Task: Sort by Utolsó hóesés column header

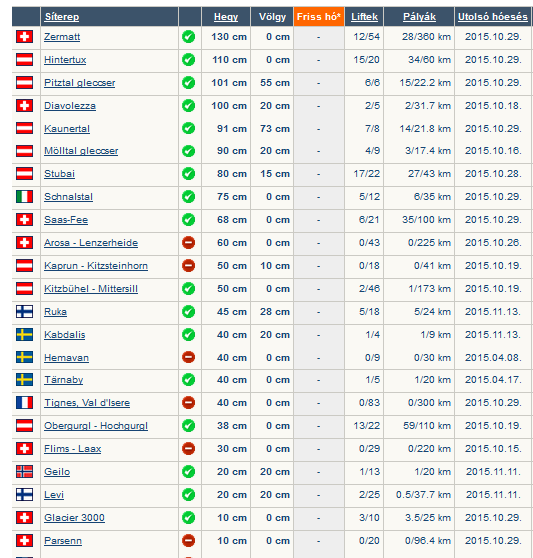Action: click(x=493, y=17)
